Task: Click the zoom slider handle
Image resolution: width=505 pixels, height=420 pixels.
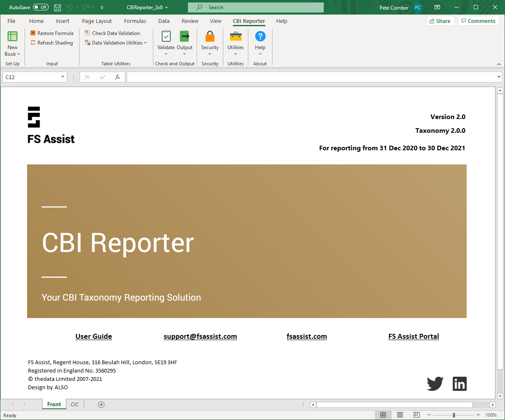Action: (454, 415)
